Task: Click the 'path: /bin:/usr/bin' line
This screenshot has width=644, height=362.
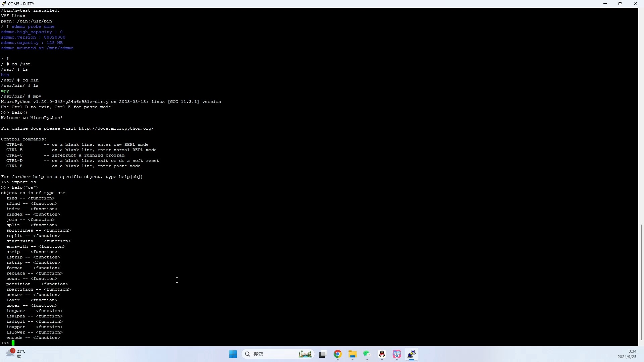Action: tap(26, 21)
